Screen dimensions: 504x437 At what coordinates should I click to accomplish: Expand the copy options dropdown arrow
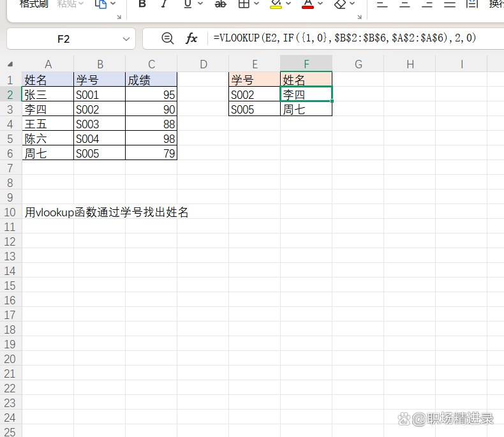[x=113, y=4]
